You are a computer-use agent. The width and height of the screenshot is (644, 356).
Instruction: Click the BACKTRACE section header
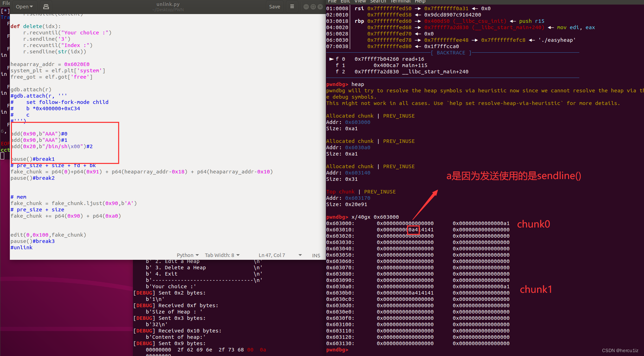click(451, 53)
